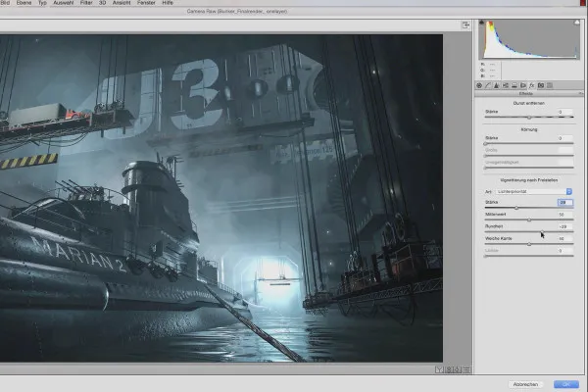Open the Auswahl menu
This screenshot has height=392, width=588.
pos(63,3)
